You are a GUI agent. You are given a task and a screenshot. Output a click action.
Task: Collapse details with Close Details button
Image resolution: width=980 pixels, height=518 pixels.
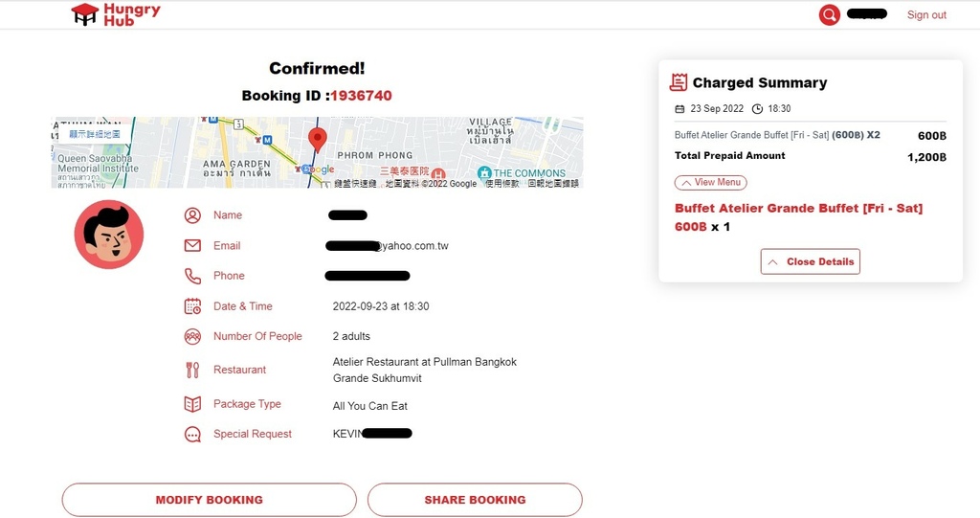tap(810, 261)
